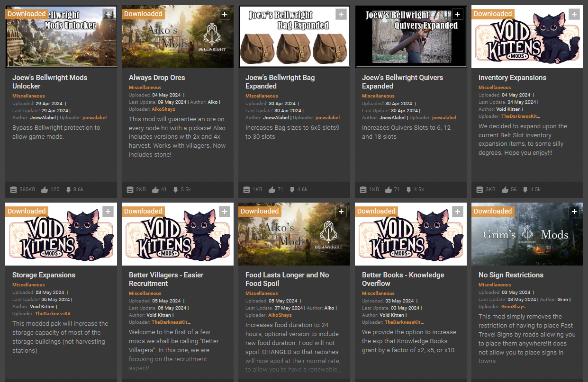Image resolution: width=588 pixels, height=382 pixels.
Task: Open the Always Drop Ores mod page
Action: [x=157, y=78]
